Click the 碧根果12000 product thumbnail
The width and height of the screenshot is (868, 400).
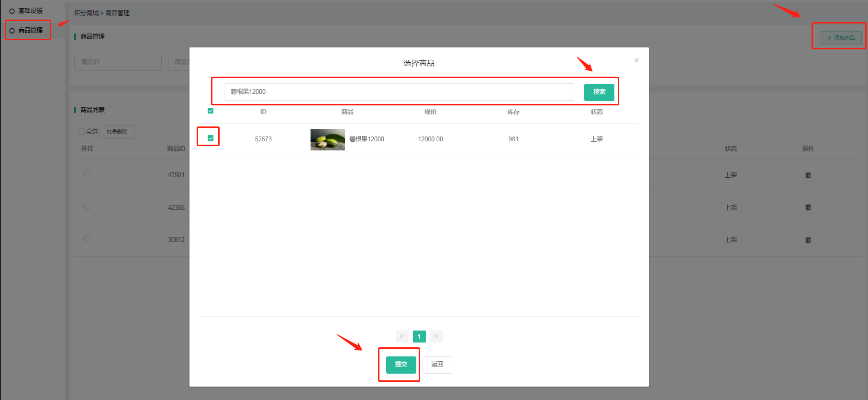coord(327,139)
